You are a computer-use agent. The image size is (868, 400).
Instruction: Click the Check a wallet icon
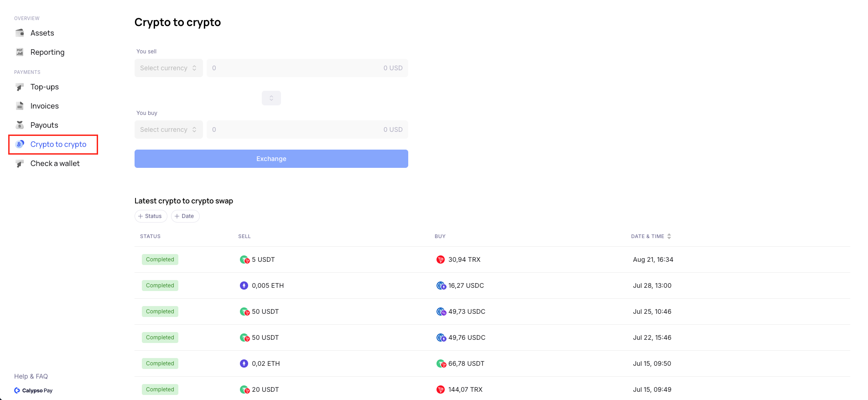coord(20,163)
